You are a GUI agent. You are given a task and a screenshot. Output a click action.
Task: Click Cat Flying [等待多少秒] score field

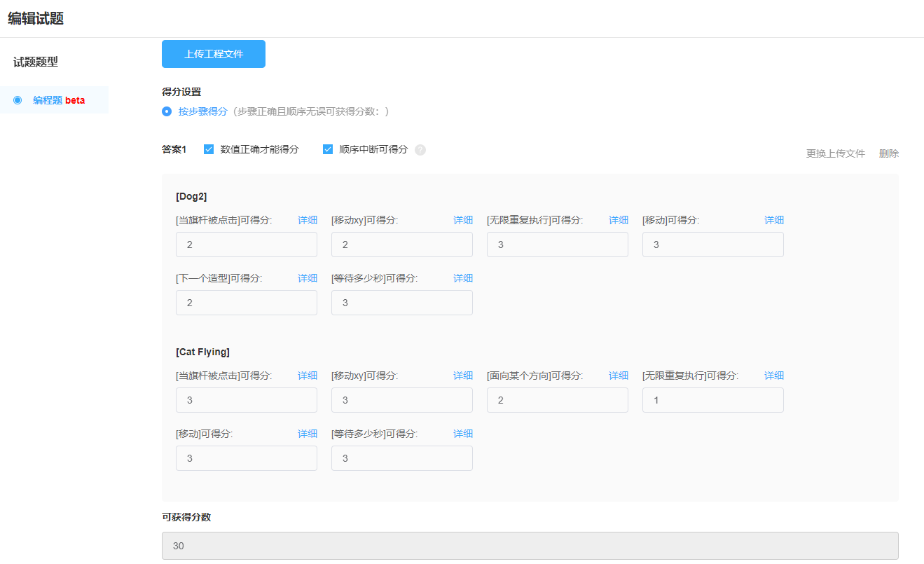[401, 458]
